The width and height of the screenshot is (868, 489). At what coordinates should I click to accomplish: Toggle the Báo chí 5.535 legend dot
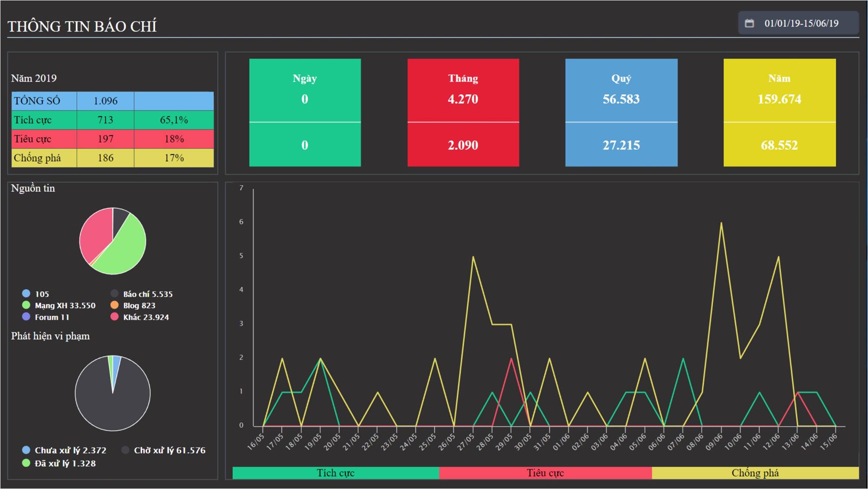coord(114,294)
